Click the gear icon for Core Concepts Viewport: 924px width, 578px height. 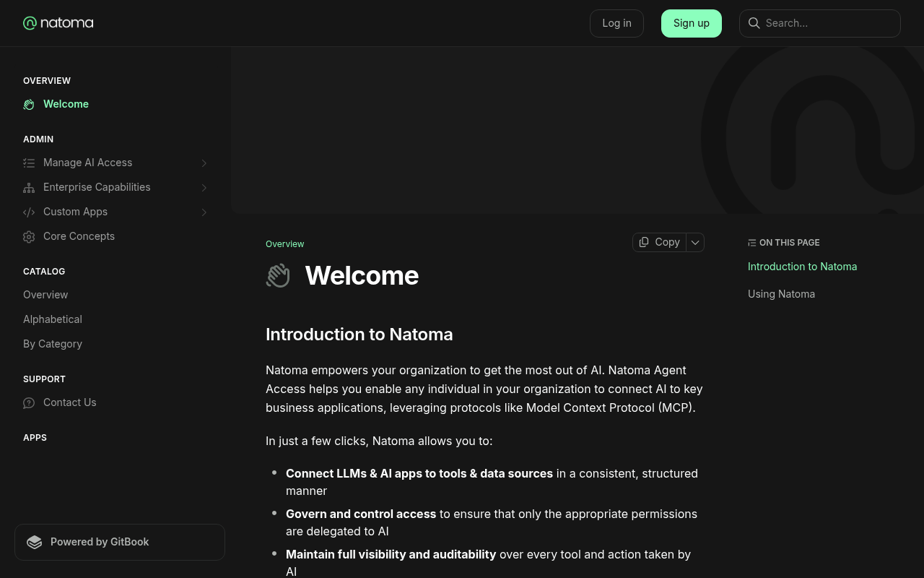29,236
